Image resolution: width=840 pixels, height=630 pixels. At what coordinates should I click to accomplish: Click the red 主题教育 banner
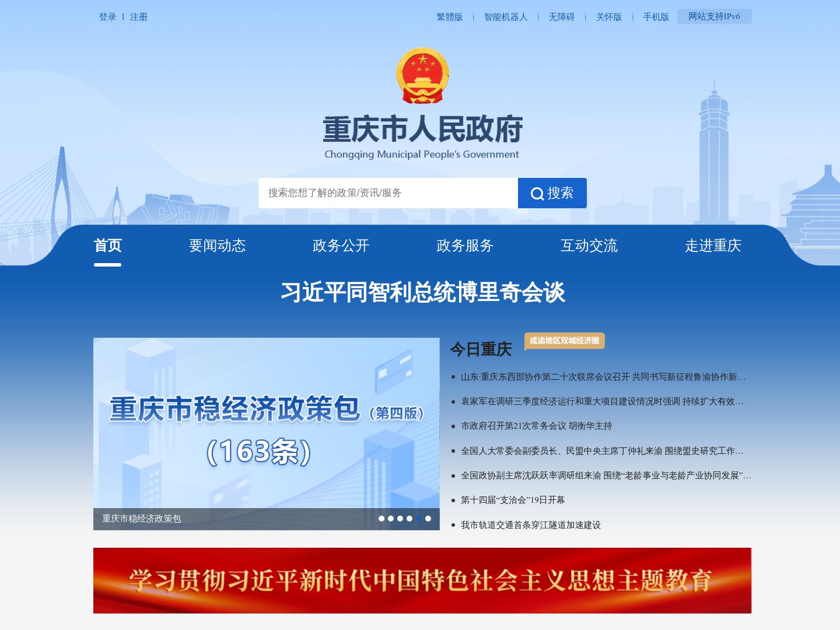422,580
